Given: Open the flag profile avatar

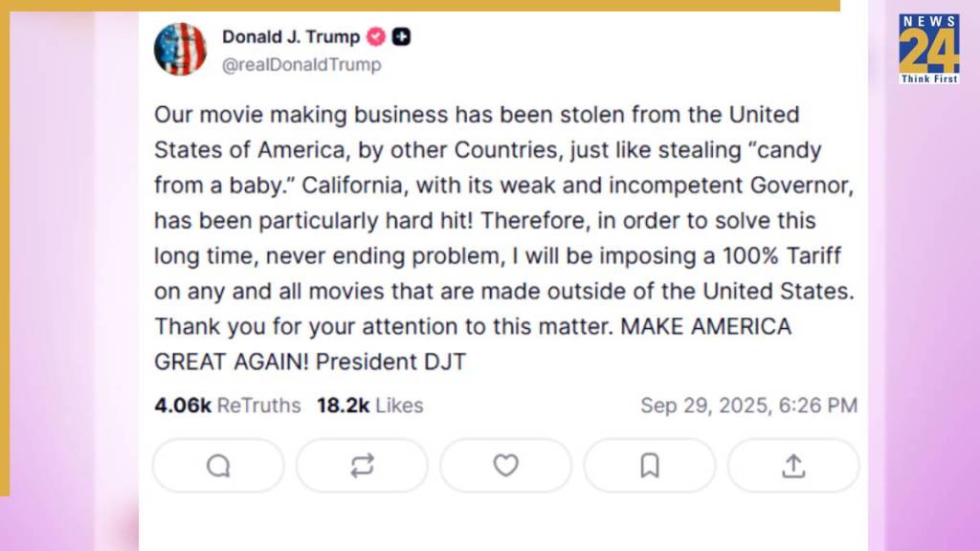Looking at the screenshot, I should tap(180, 49).
